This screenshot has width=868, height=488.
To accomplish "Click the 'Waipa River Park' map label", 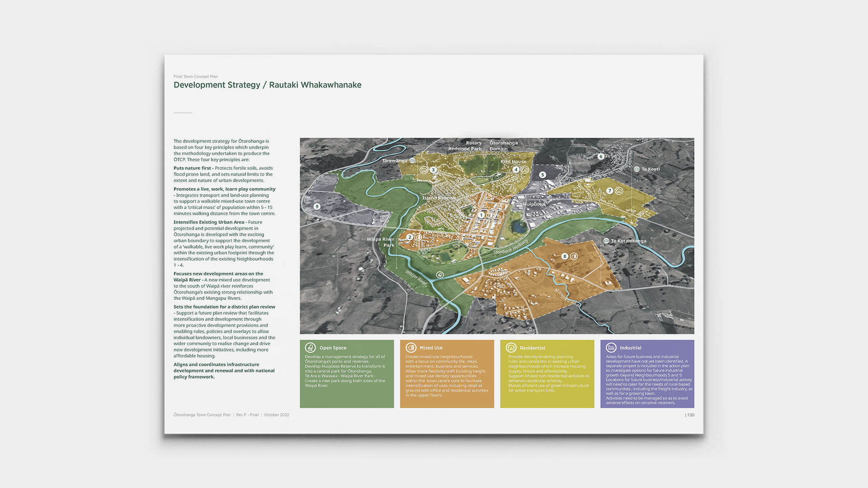I will point(381,242).
